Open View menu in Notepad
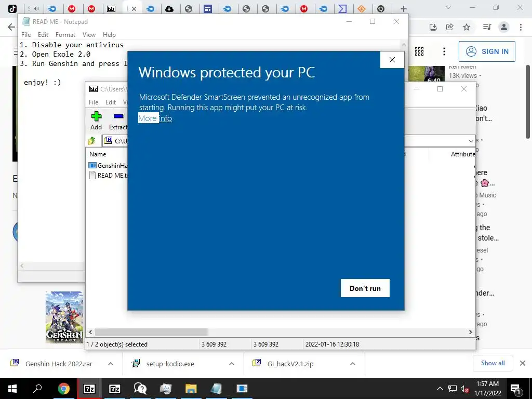This screenshot has width=532, height=399. point(89,35)
